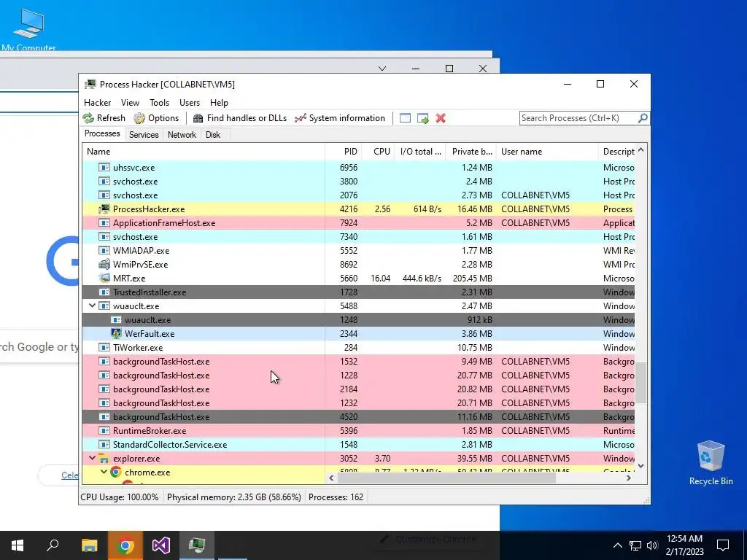This screenshot has width=747, height=560.
Task: Open Visual Studio from the taskbar
Action: (161, 545)
